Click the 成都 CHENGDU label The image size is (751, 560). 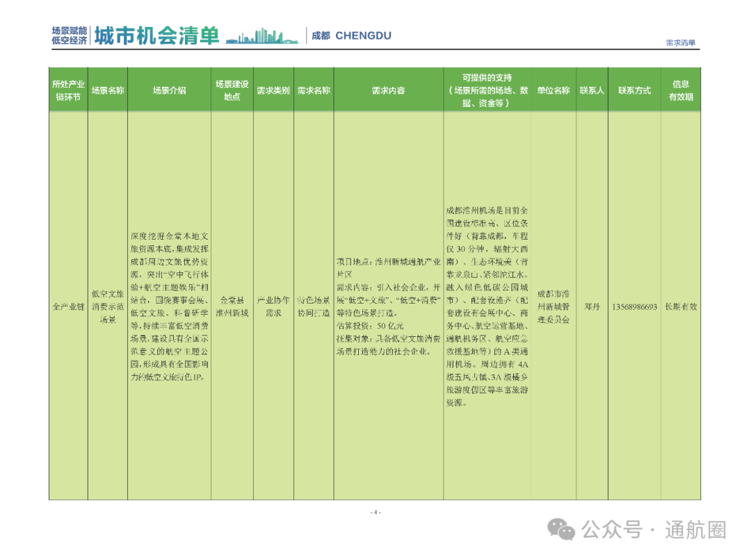click(352, 36)
